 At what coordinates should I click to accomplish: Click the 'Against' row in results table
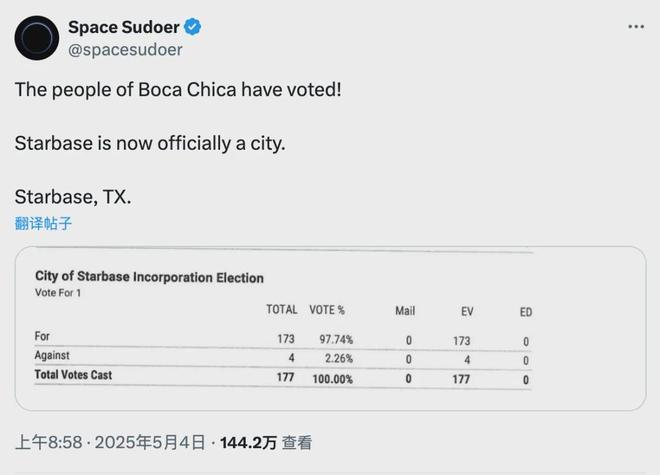coord(283,358)
